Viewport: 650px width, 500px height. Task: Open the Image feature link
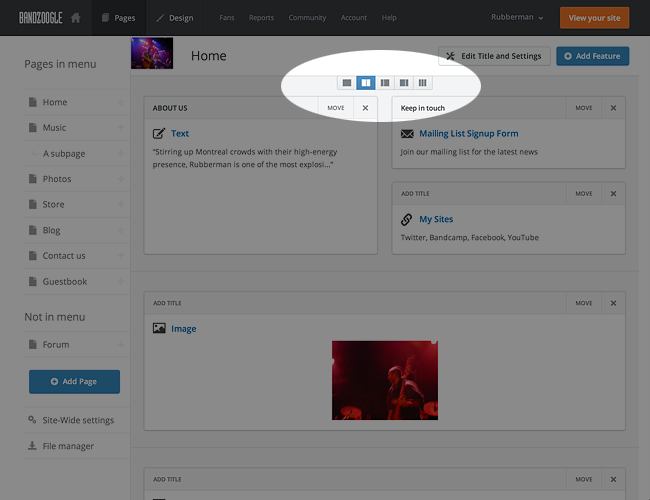(184, 329)
